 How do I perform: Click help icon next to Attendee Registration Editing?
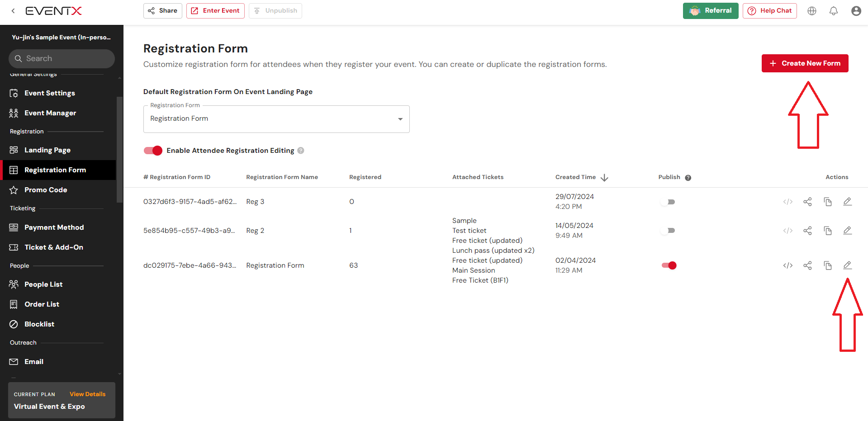point(301,151)
